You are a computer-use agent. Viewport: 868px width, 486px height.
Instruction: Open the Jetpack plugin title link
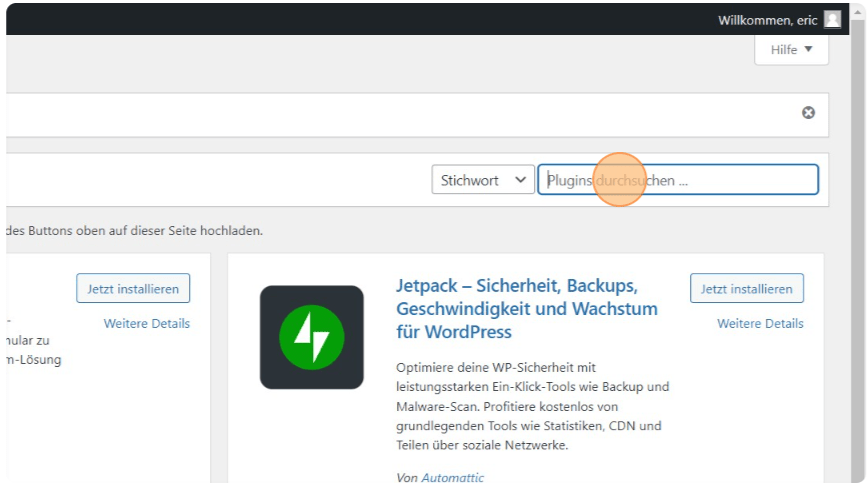click(x=526, y=309)
